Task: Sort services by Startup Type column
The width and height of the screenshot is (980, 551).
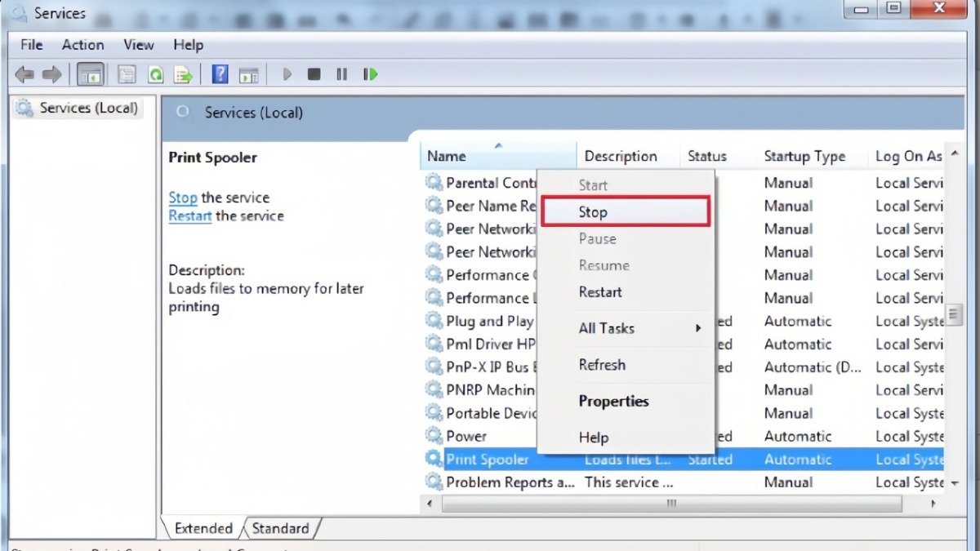Action: pos(804,156)
